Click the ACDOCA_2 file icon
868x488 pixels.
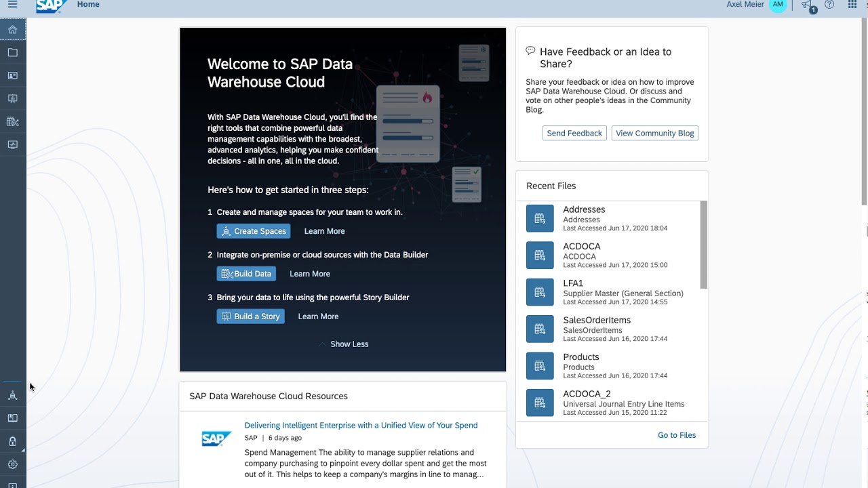pyautogui.click(x=540, y=402)
